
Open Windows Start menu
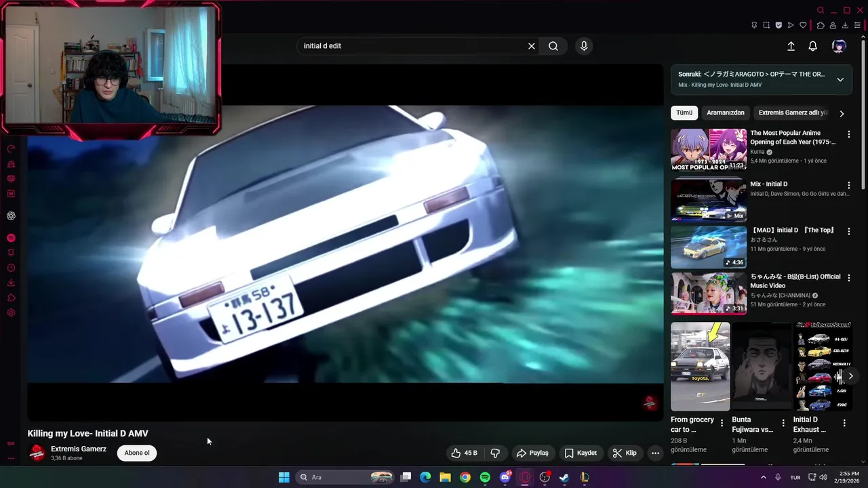[284, 477]
